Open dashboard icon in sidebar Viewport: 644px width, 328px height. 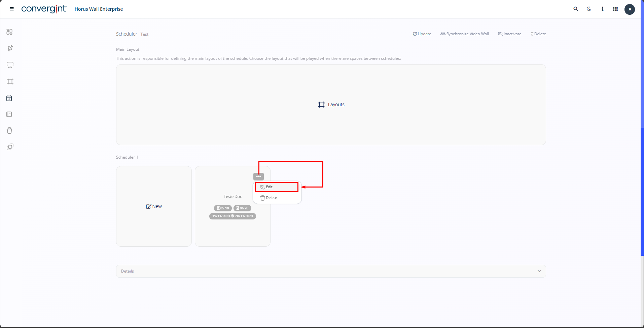tap(9, 32)
